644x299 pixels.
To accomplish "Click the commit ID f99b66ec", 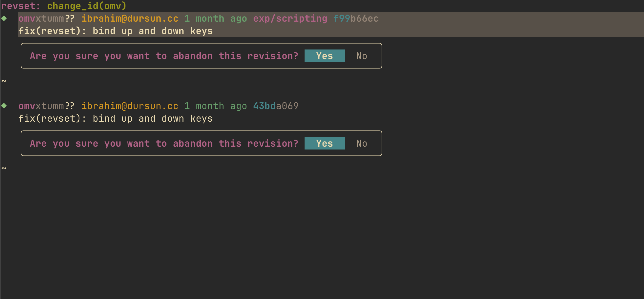I will 356,18.
